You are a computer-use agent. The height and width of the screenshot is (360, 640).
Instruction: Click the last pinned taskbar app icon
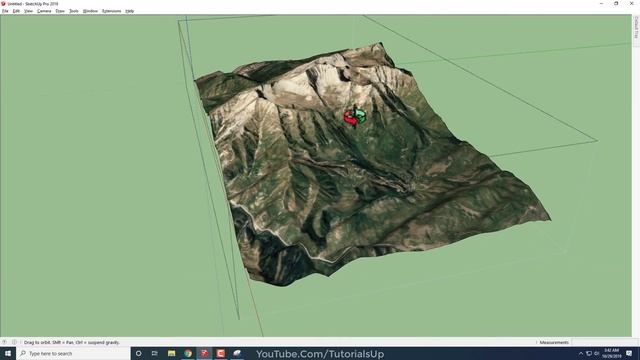(237, 353)
